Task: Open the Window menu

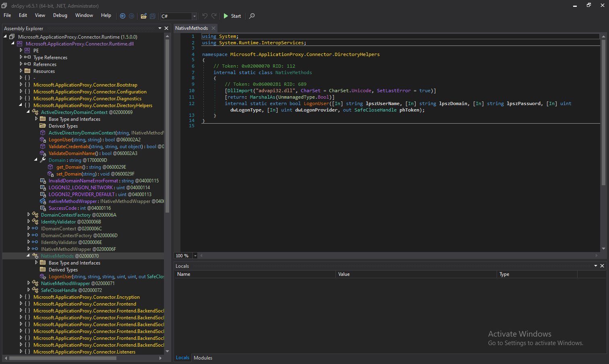Action: [84, 15]
